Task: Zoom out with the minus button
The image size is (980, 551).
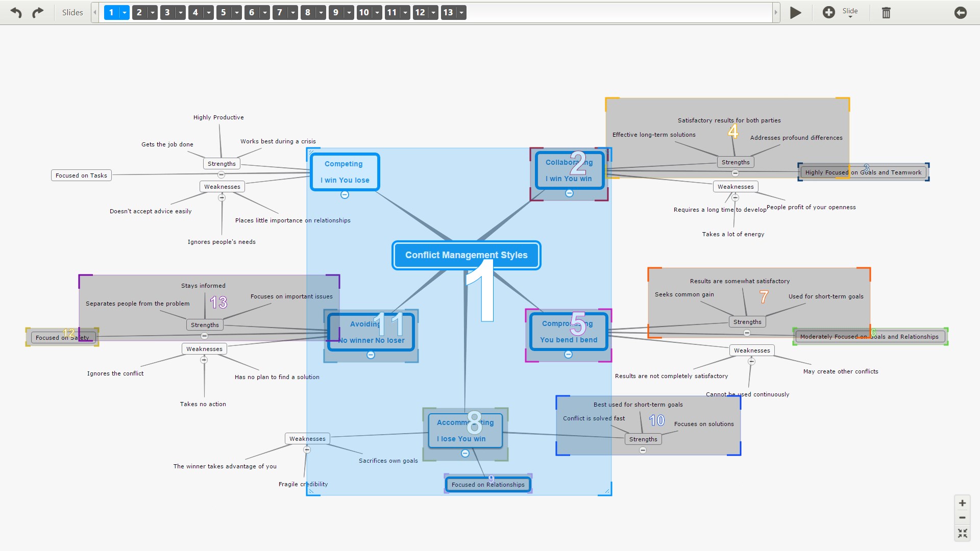Action: click(962, 518)
